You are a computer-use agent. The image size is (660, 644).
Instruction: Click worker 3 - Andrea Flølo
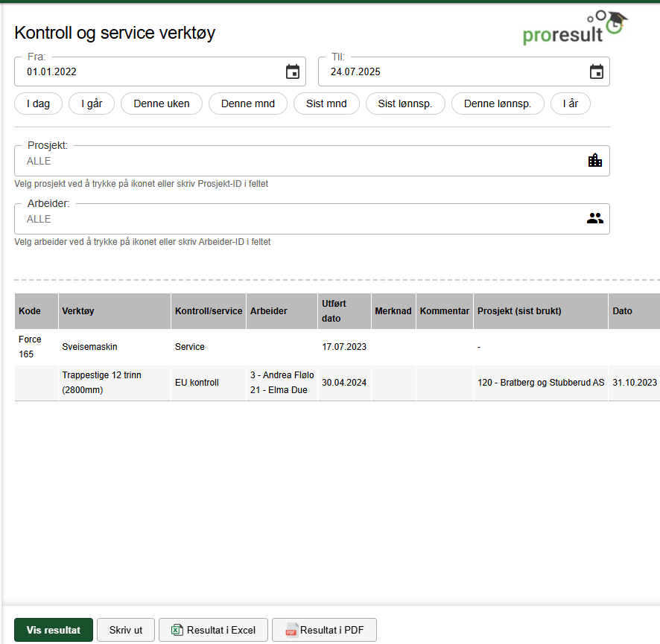coord(282,374)
